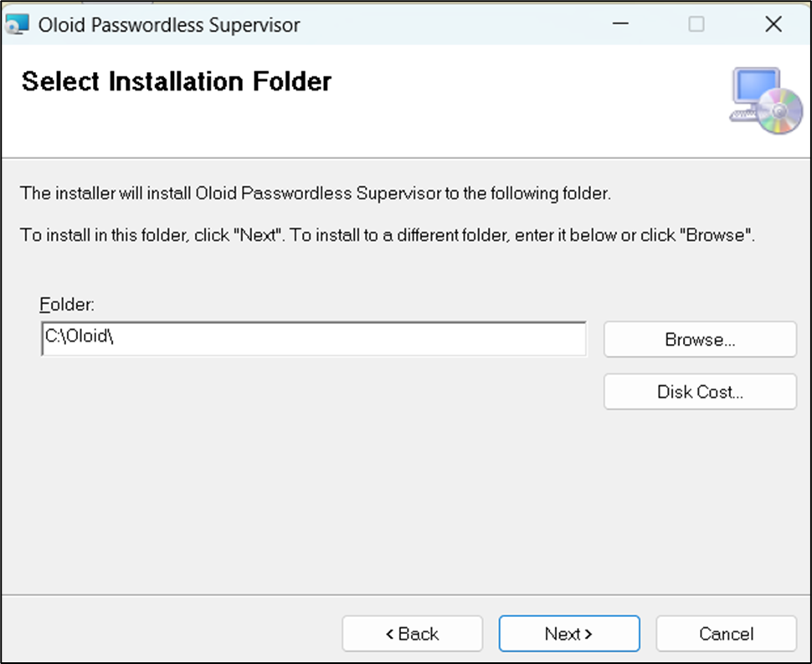Open the Browse folder dialog
This screenshot has height=664, width=812.
(700, 339)
